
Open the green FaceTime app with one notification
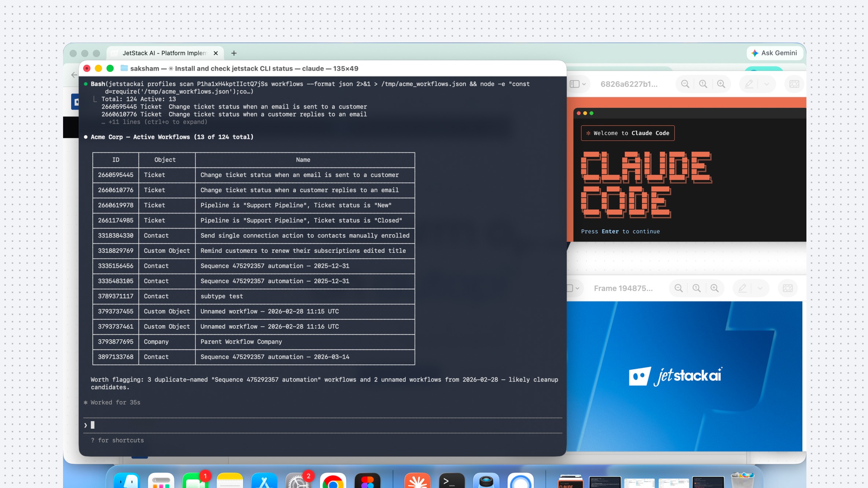click(x=195, y=480)
